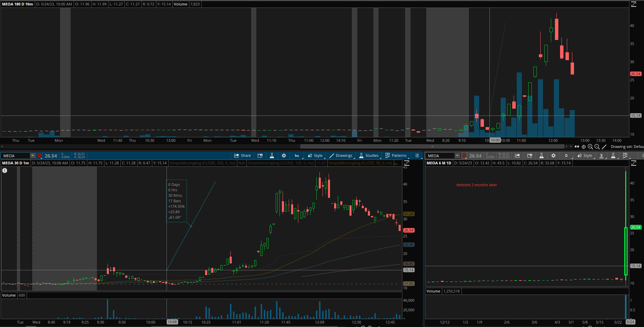Open the dollar-sign menu on daily chart

point(601,155)
